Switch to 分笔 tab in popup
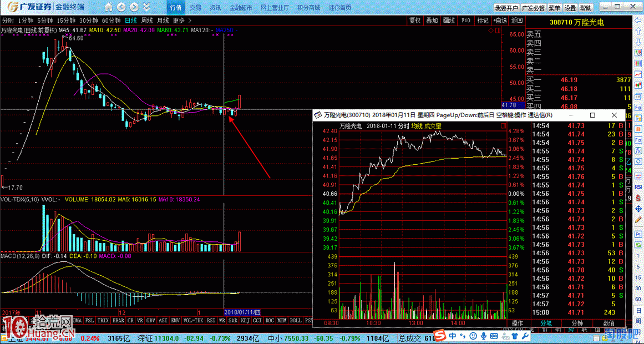The image size is (644, 344). 546,323
